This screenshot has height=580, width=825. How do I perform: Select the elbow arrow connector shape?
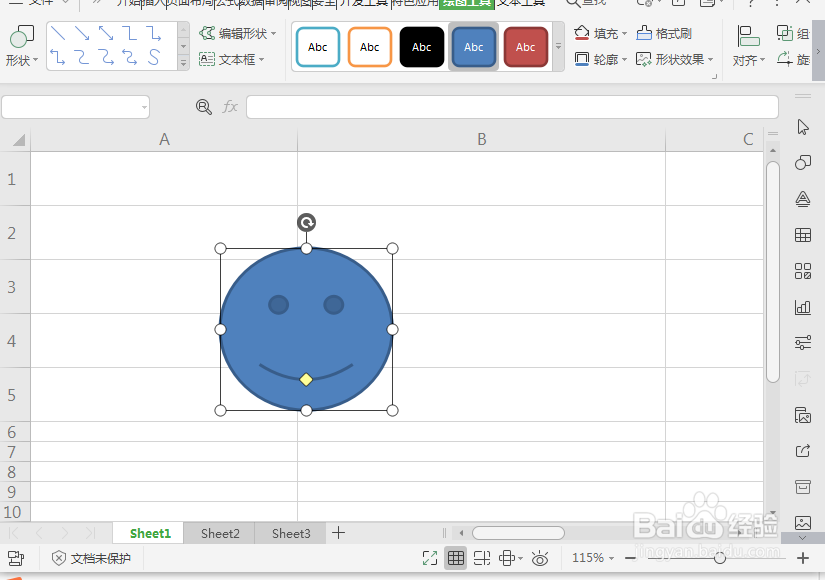[154, 33]
